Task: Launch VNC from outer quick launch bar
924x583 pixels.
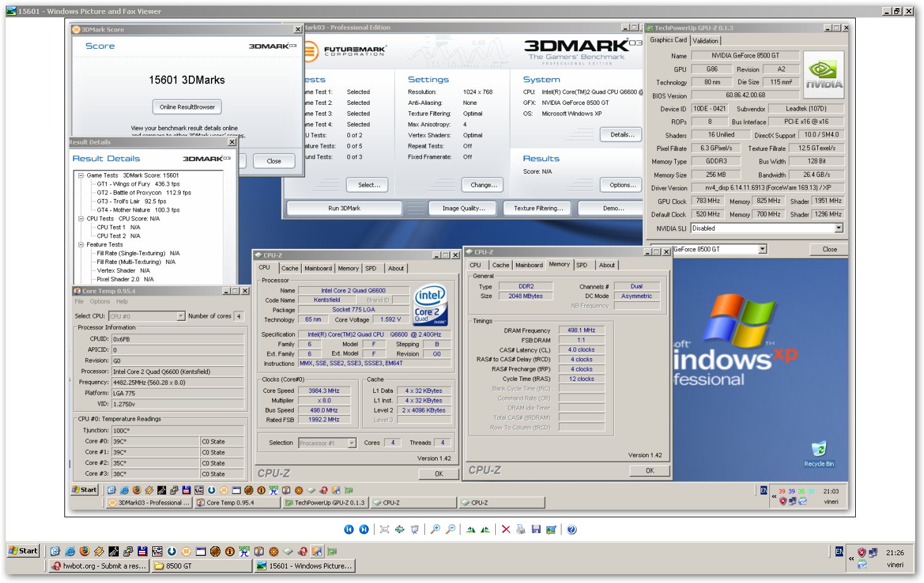Action: [157, 551]
